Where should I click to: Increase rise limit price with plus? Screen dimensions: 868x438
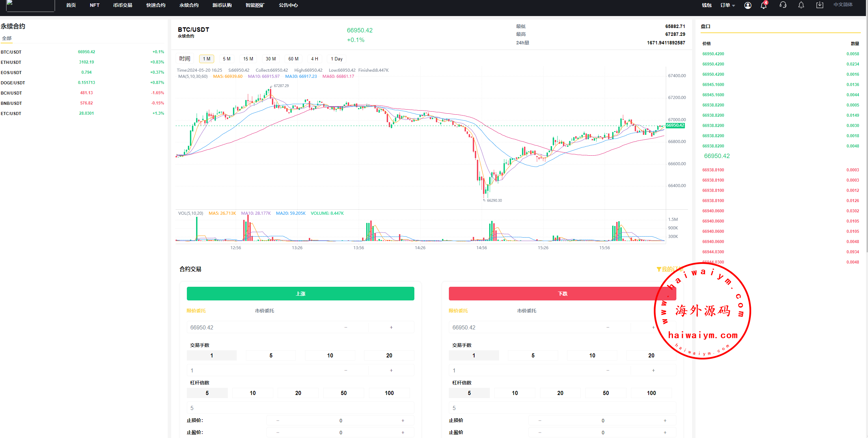click(391, 327)
